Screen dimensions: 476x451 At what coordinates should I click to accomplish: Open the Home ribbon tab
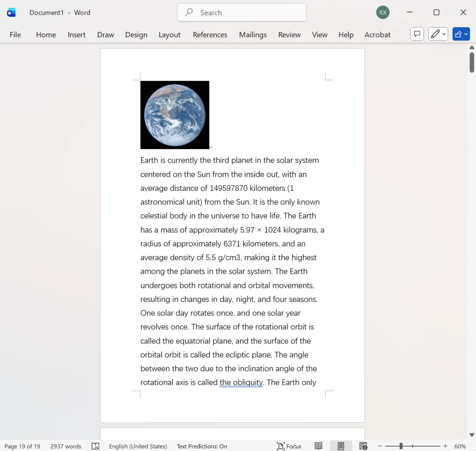tap(46, 35)
